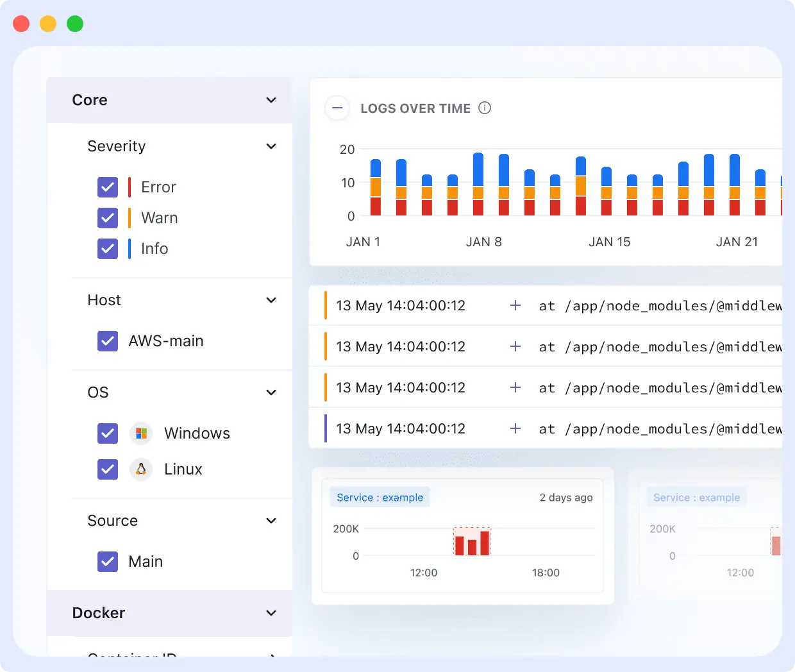Expand the first log entry with plus icon
The width and height of the screenshot is (795, 672).
point(515,306)
